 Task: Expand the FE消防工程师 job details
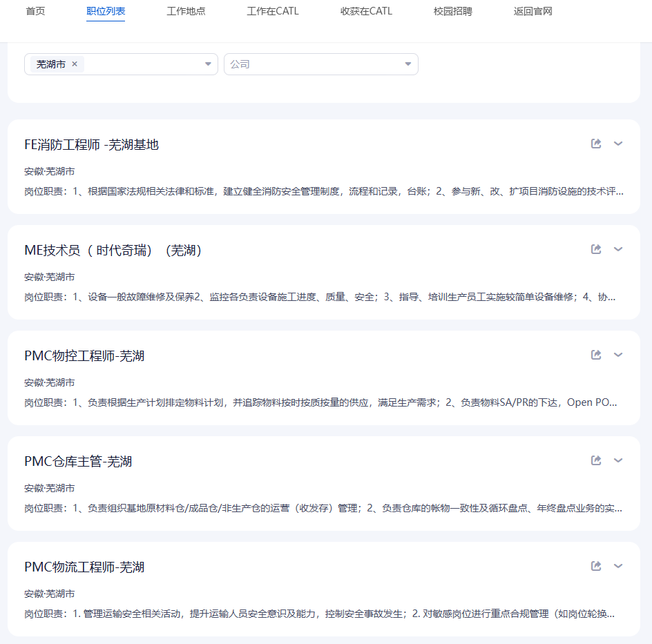click(618, 144)
